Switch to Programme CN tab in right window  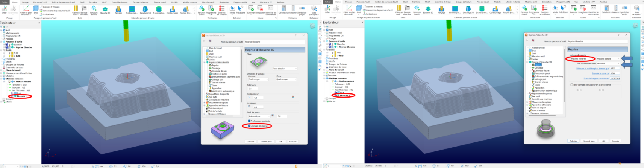point(563,2)
